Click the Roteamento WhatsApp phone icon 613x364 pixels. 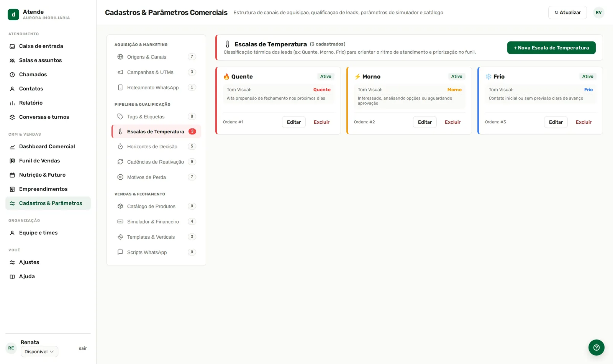(120, 87)
